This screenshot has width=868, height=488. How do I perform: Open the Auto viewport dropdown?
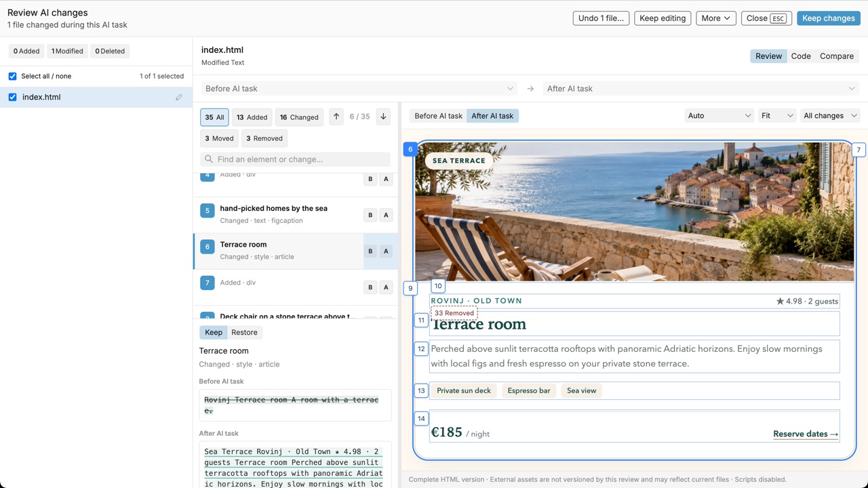719,116
